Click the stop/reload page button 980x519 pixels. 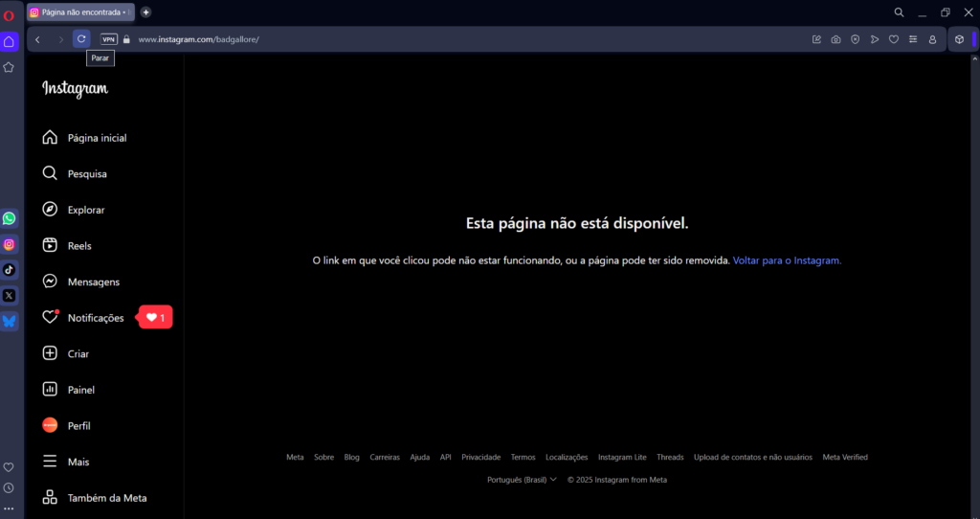click(x=81, y=39)
